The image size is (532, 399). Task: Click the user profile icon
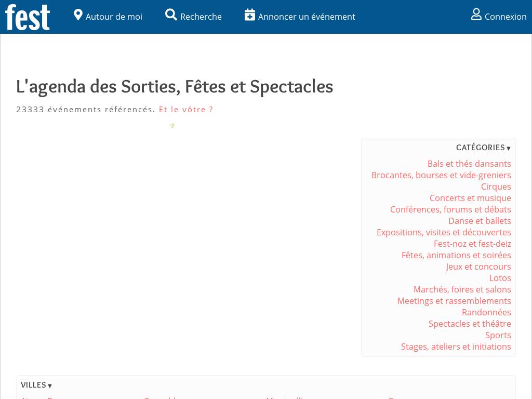[476, 15]
